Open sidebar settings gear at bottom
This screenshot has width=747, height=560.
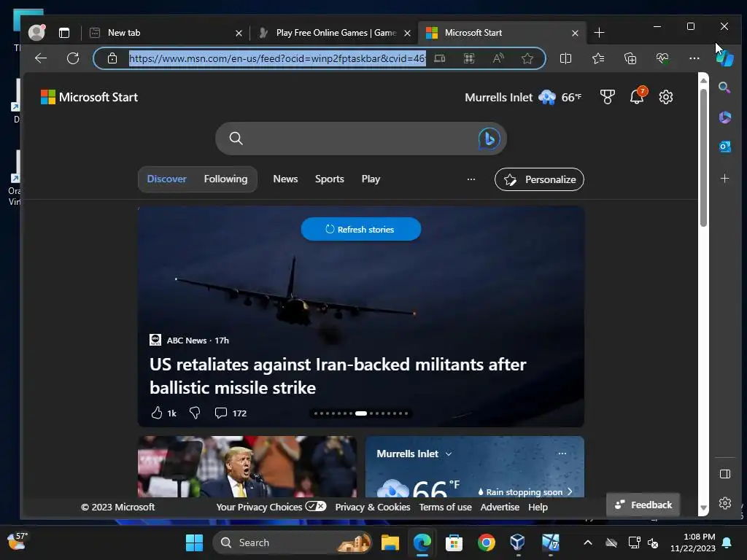click(724, 503)
